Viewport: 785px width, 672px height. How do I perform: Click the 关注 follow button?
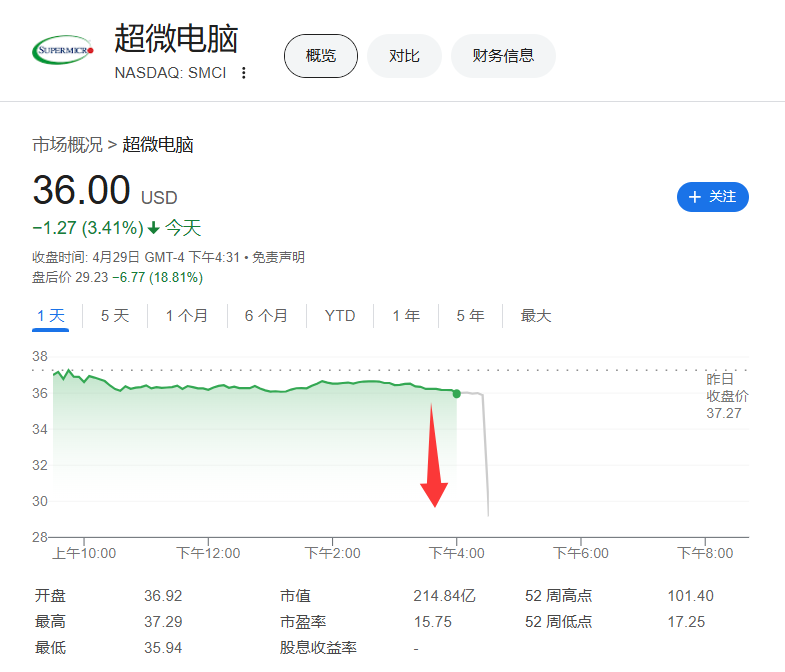712,197
